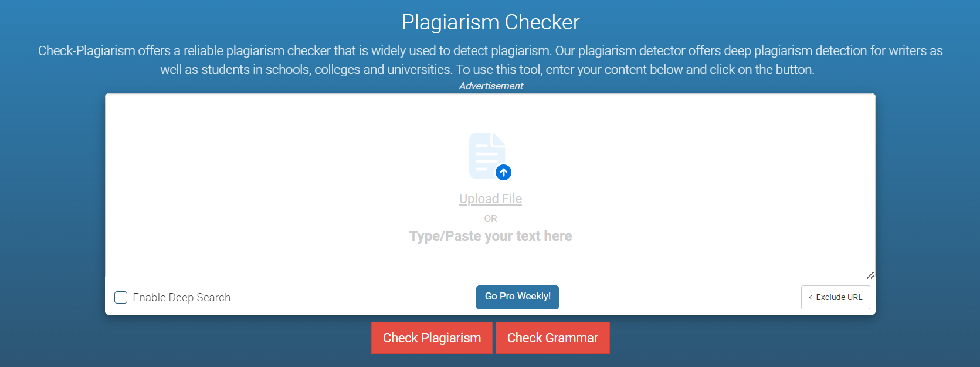Viewport: 980px width, 367px height.
Task: Click 'Check-Plagiarism' at the description start
Action: [x=87, y=51]
